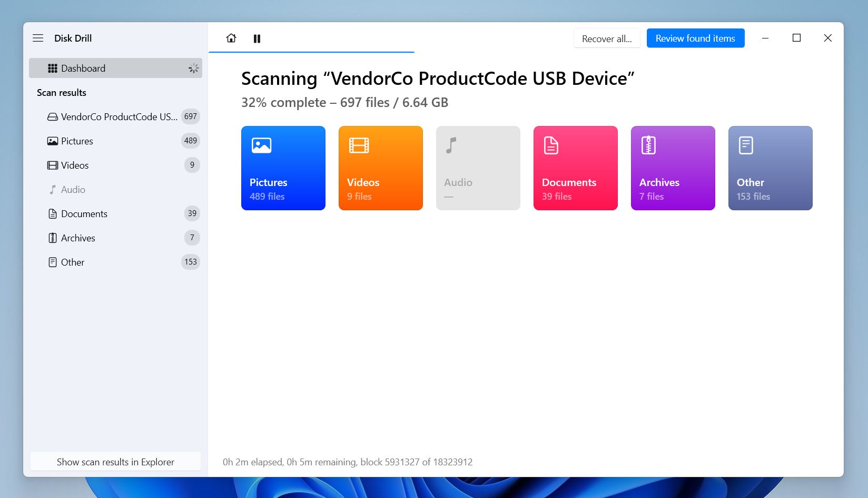Open Pictures scan results in the sidebar
The image size is (868, 498).
click(115, 141)
